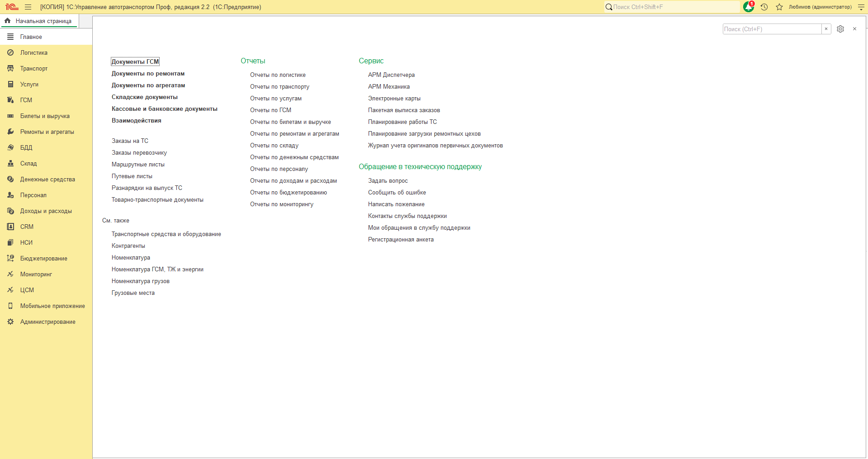Open the history clock icon
Image resolution: width=868 pixels, height=459 pixels.
point(764,7)
